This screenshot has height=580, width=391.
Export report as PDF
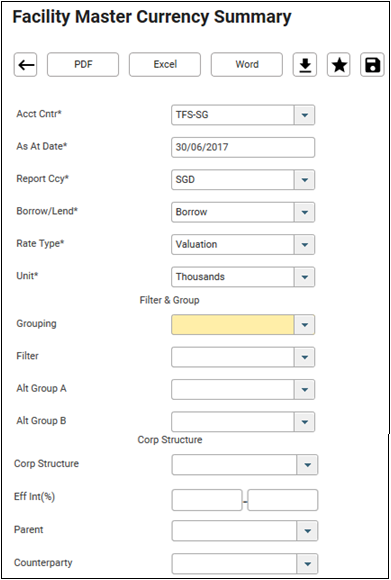tap(83, 65)
